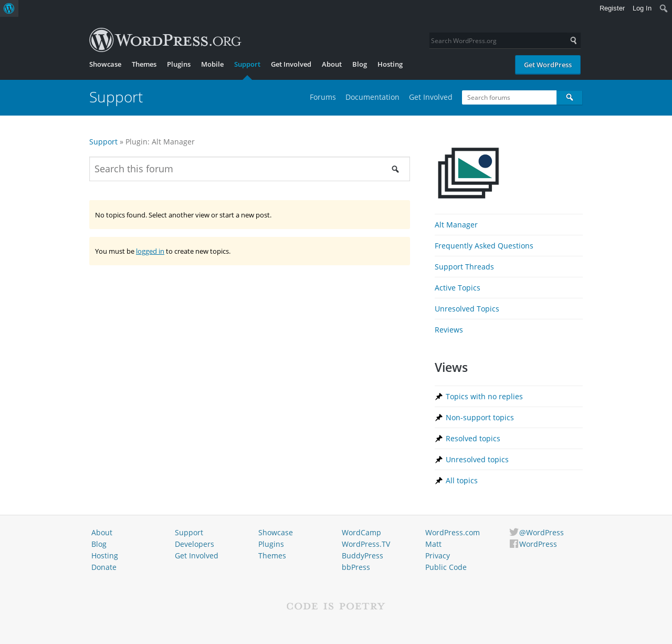The width and height of the screenshot is (672, 644).
Task: Open the Support Threads link
Action: click(464, 267)
